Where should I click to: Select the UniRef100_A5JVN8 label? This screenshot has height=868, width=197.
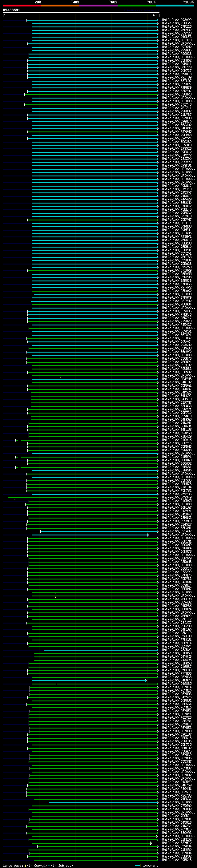177,379
